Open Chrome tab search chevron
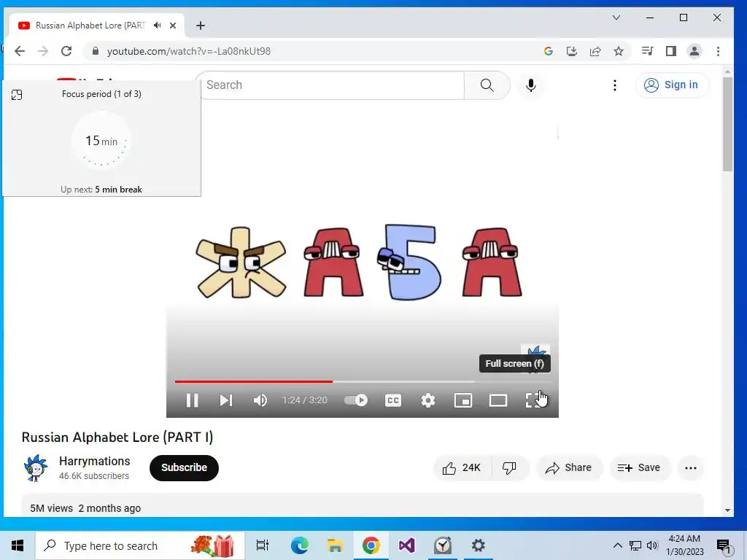The image size is (747, 560). [616, 17]
